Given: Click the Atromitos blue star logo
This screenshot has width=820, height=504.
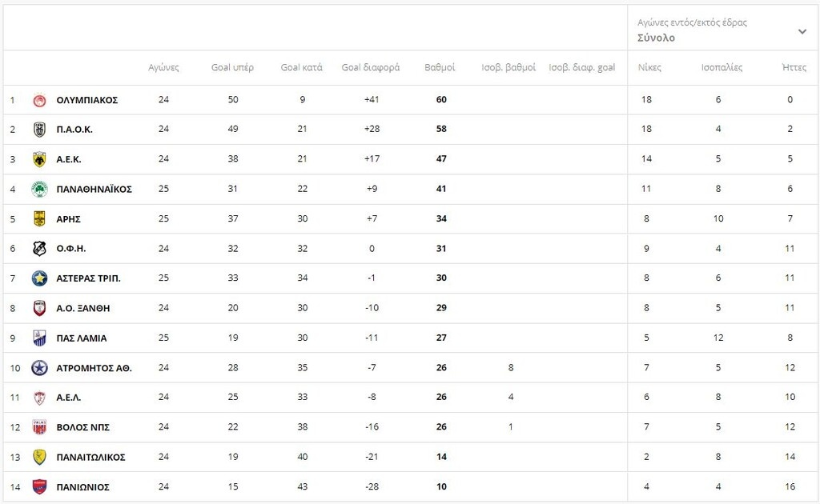Looking at the screenshot, I should 39,368.
